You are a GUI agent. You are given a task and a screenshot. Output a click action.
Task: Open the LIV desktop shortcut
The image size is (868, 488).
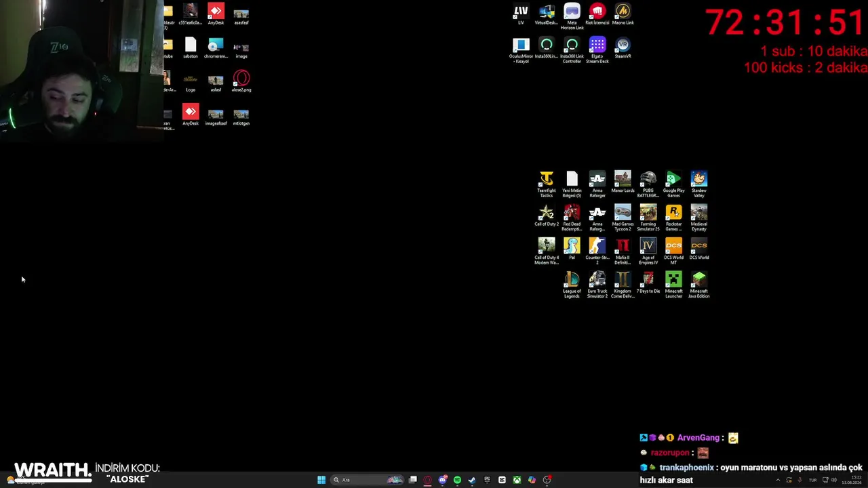[x=521, y=15]
